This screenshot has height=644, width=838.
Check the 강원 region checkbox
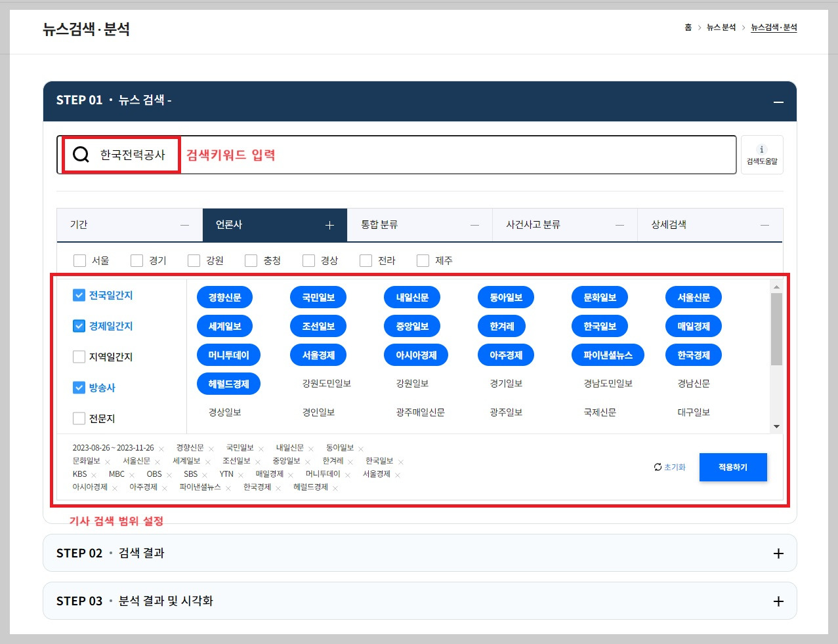[194, 261]
